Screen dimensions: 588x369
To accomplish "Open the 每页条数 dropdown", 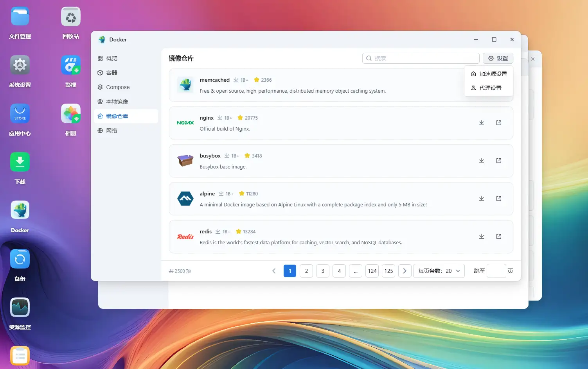I will (x=439, y=270).
